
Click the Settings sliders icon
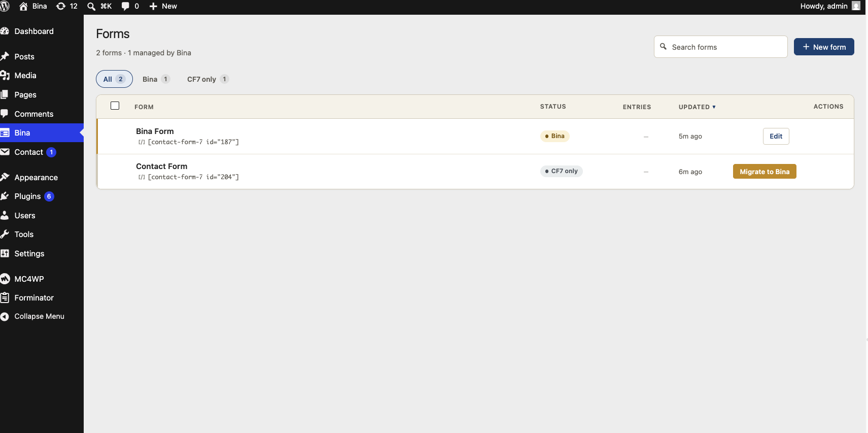pos(5,253)
